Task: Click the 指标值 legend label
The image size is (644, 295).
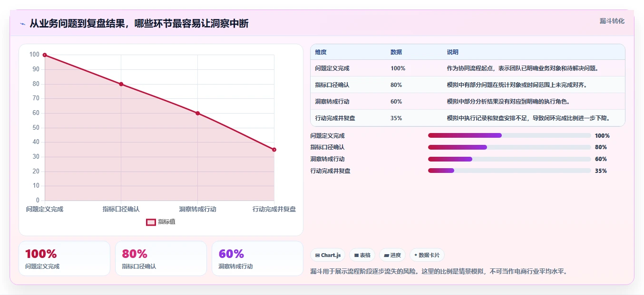Action: tap(166, 222)
